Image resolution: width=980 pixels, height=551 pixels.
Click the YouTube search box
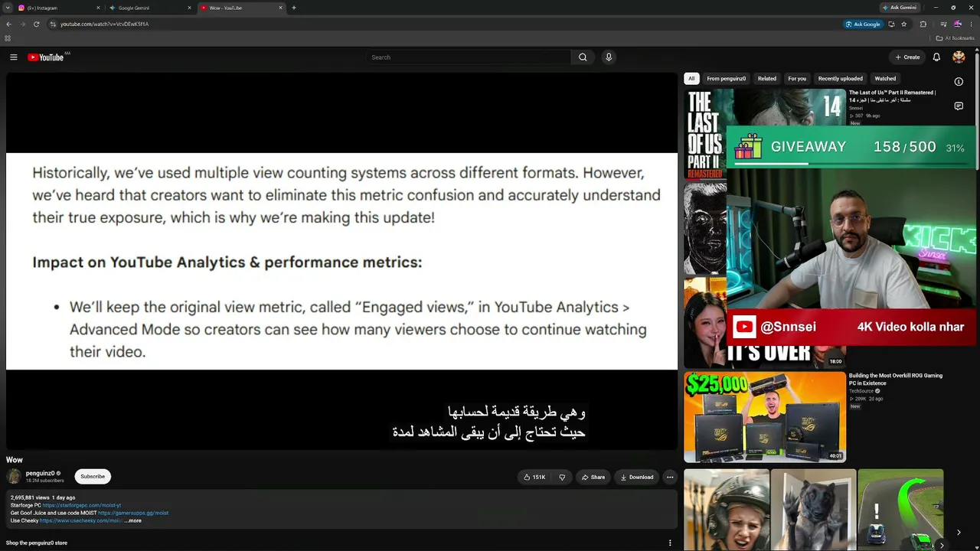469,57
